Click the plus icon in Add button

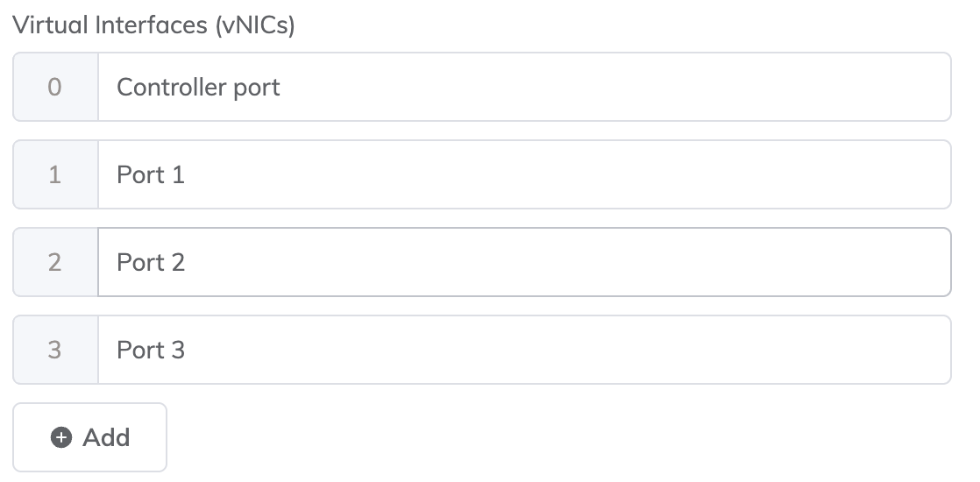click(x=61, y=437)
